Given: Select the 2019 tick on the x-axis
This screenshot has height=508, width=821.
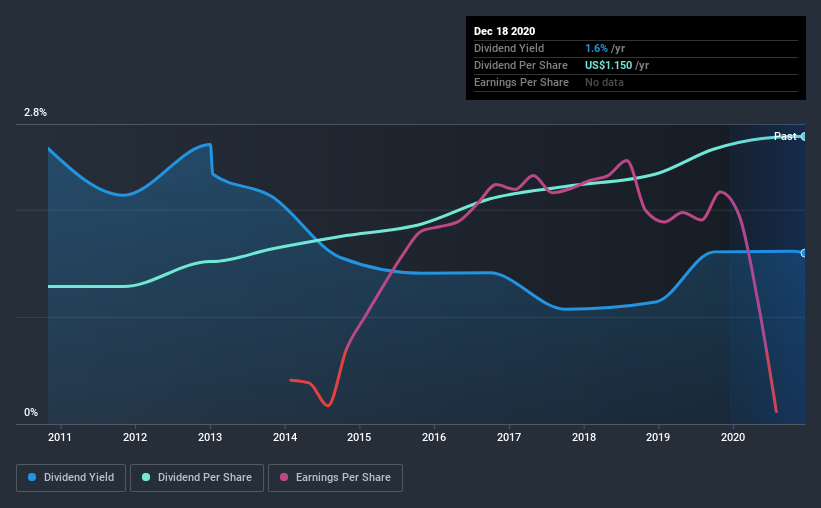Looking at the screenshot, I should coord(658,437).
